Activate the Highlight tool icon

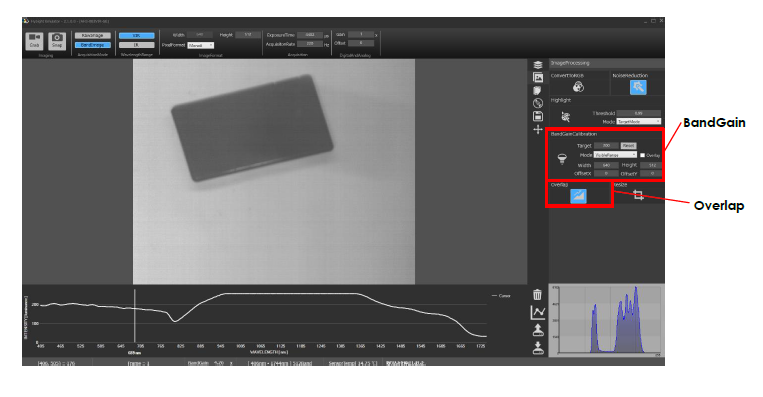tap(565, 117)
